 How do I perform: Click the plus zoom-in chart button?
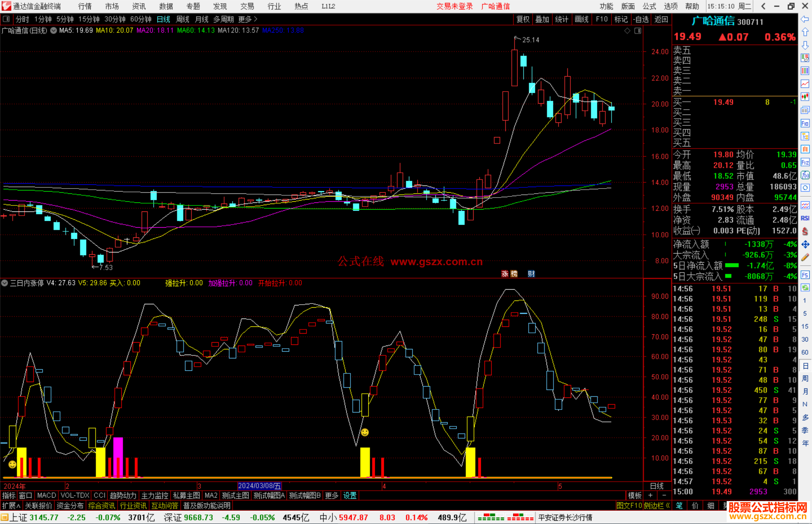(650, 495)
